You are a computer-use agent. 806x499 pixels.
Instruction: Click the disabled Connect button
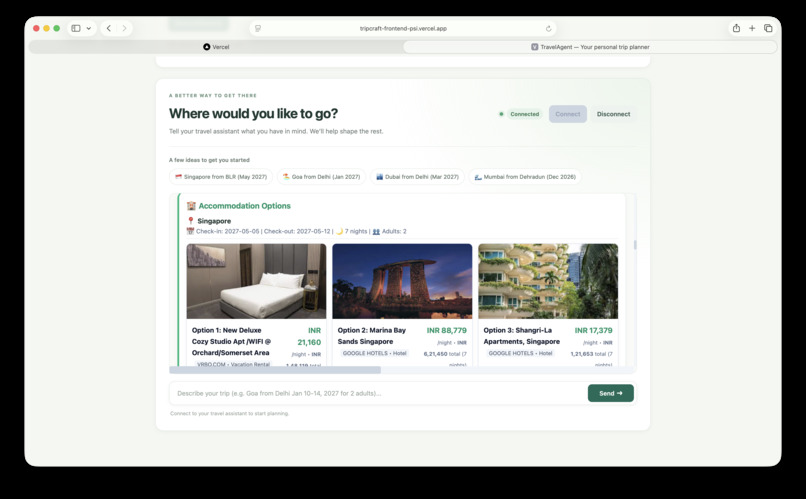click(x=567, y=114)
